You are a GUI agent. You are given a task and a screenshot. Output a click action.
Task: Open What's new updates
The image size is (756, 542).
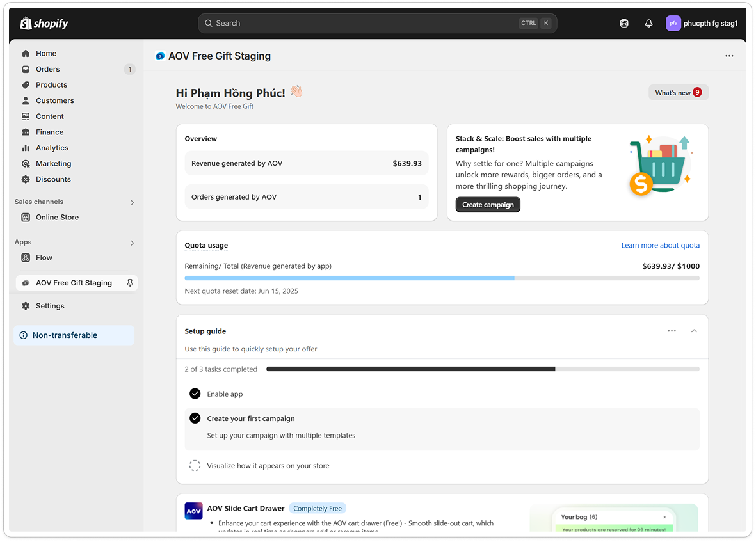679,93
